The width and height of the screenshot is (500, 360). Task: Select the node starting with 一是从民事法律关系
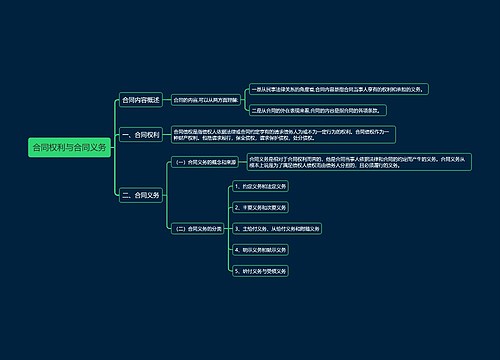[x=339, y=89]
